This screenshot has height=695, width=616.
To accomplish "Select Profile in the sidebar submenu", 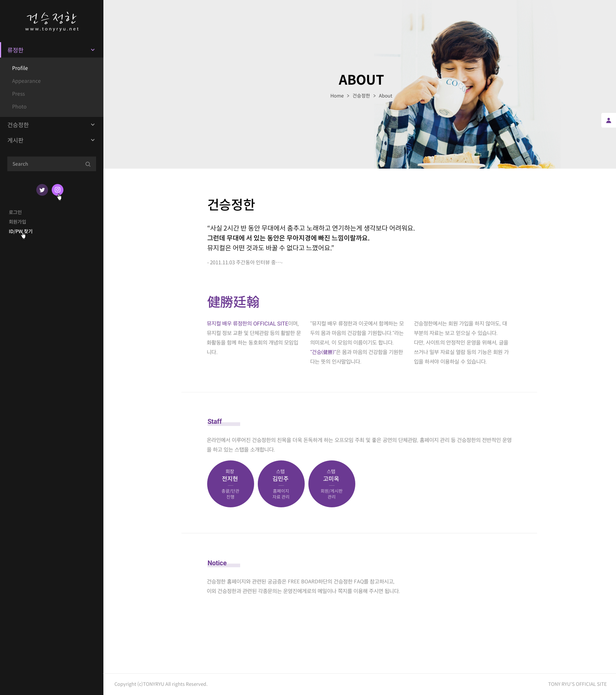I will (x=20, y=68).
